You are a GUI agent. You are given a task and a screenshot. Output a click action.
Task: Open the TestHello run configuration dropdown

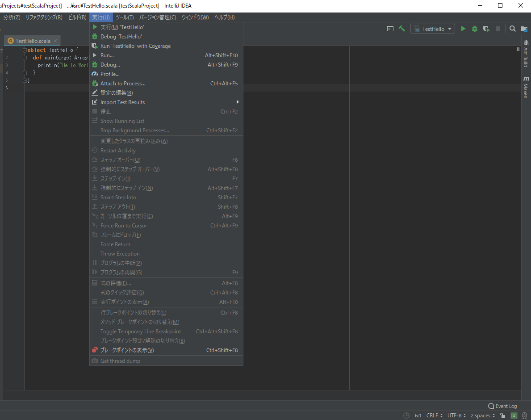coord(432,29)
